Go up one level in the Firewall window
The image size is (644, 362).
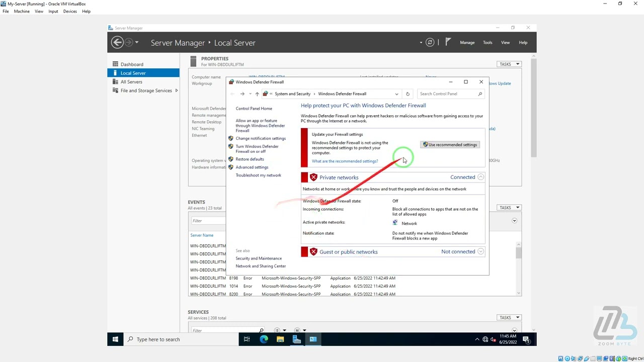click(257, 94)
